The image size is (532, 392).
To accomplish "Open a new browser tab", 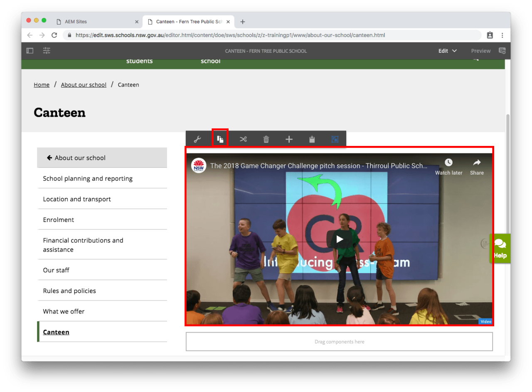I will pos(243,22).
